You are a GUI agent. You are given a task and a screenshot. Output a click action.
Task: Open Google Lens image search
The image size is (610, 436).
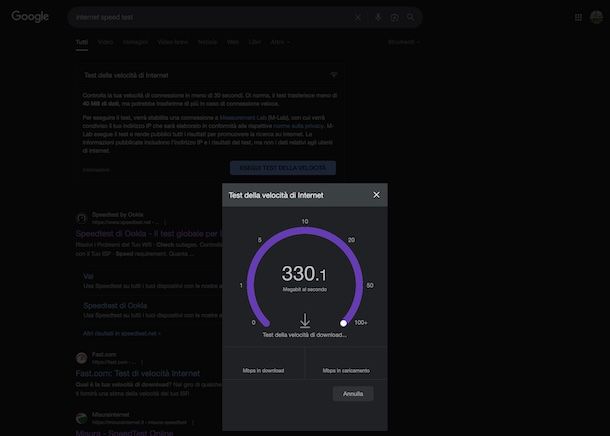(x=394, y=17)
